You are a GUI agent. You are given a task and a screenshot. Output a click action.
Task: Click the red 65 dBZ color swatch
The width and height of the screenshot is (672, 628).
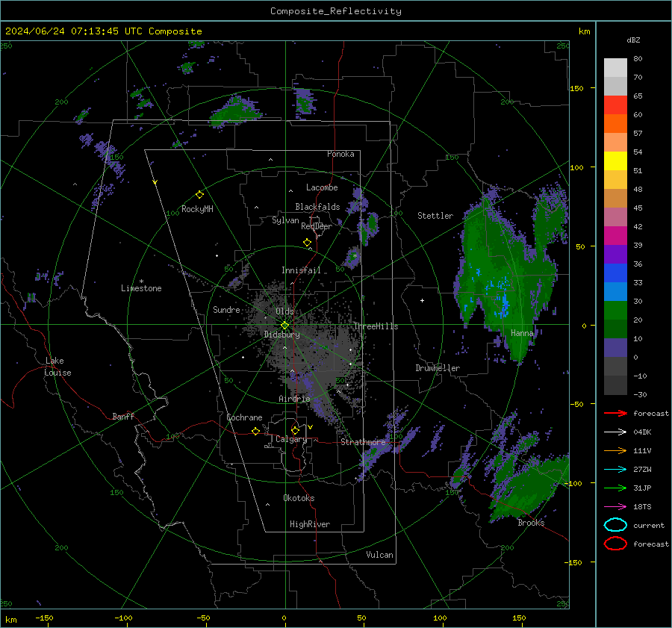tap(615, 105)
